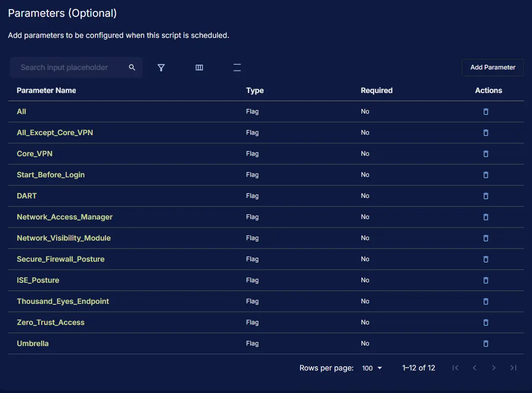Delete the Core_VPN parameter
This screenshot has height=393, width=532.
tap(486, 154)
